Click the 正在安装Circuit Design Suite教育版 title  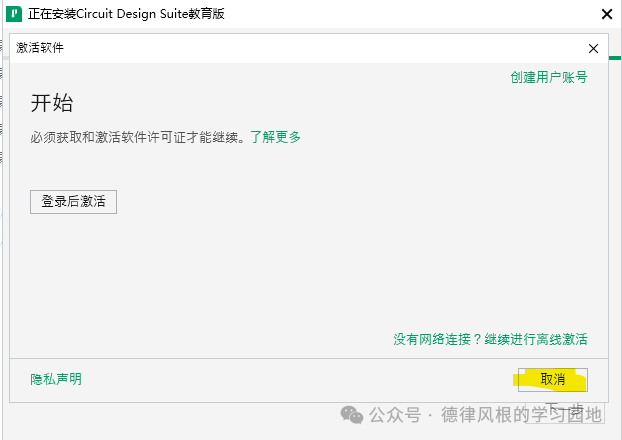click(x=126, y=14)
